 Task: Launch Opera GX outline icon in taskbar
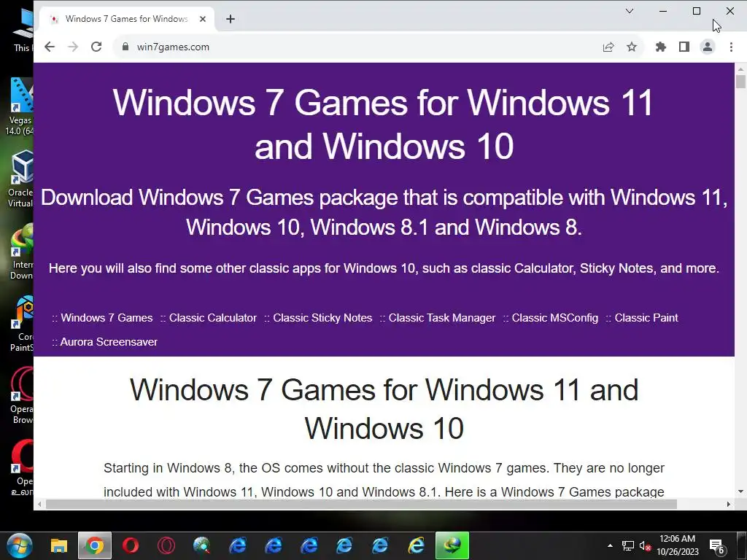click(166, 545)
